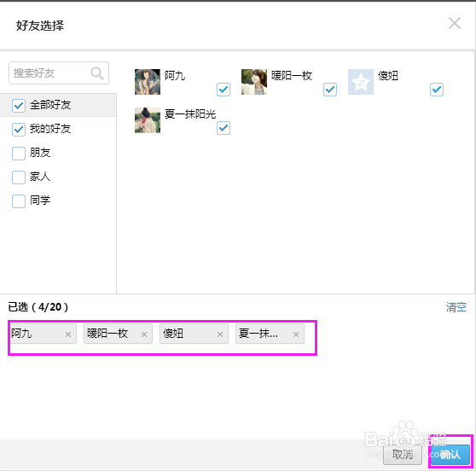The height and width of the screenshot is (471, 476).
Task: Click the 确认 button
Action: point(450,455)
